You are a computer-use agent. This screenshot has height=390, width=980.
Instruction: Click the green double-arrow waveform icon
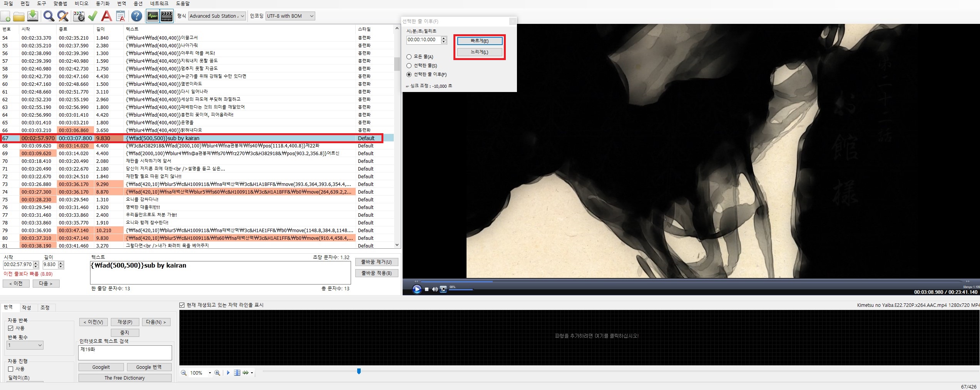coord(245,373)
